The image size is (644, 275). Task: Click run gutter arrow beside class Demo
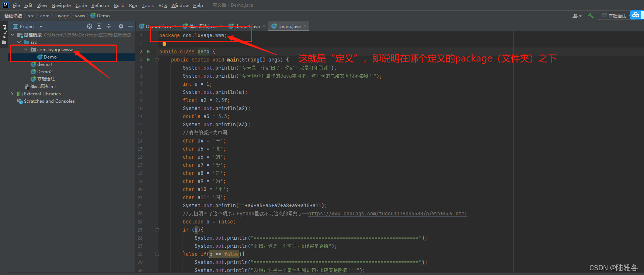click(148, 52)
